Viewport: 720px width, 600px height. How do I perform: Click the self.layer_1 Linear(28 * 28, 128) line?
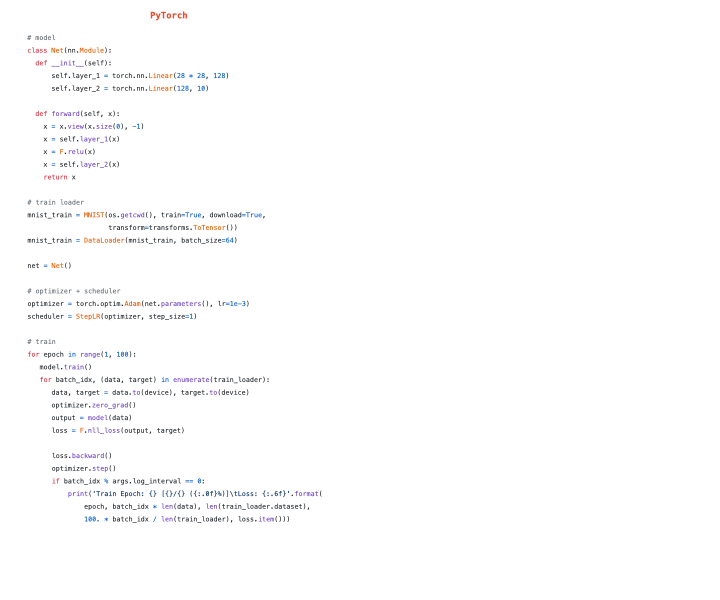[140, 75]
